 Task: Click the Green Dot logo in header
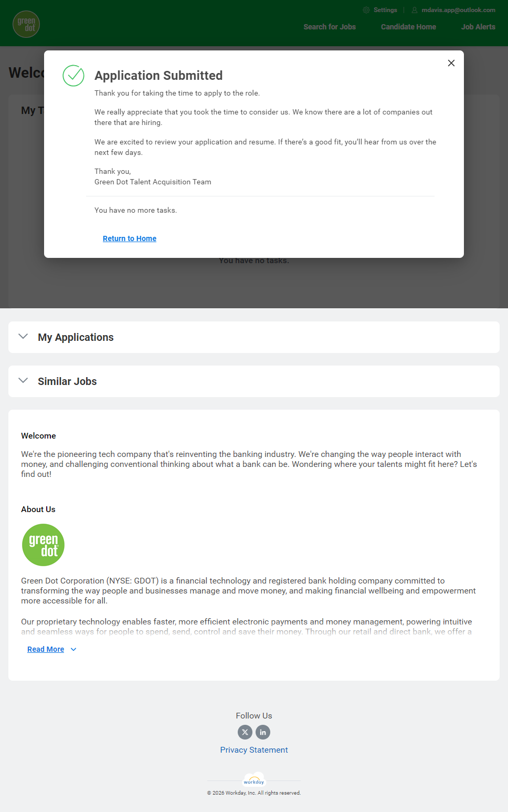(x=26, y=24)
